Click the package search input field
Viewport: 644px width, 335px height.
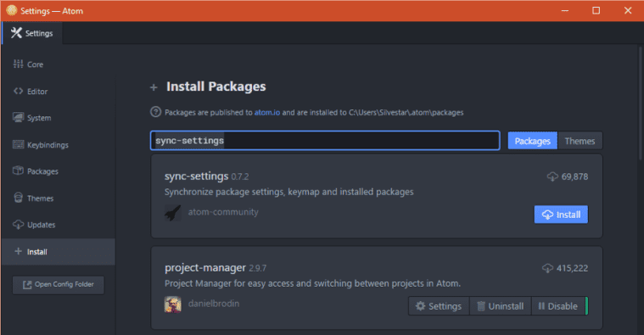click(325, 141)
